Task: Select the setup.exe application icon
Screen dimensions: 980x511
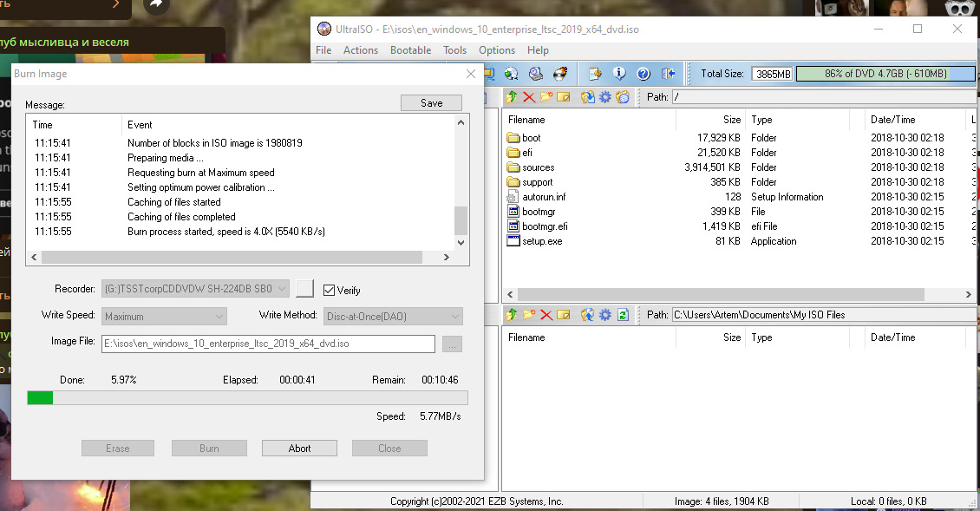Action: click(x=513, y=241)
